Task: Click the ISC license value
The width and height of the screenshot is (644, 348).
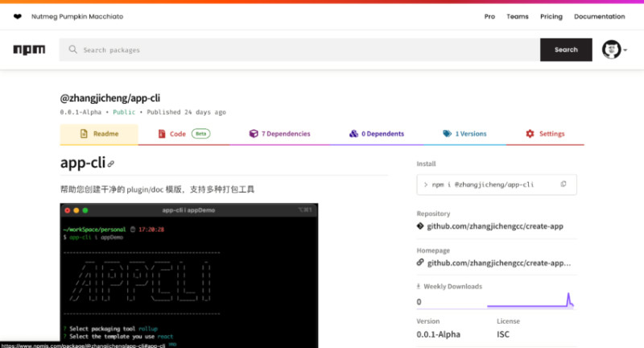Action: 503,334
